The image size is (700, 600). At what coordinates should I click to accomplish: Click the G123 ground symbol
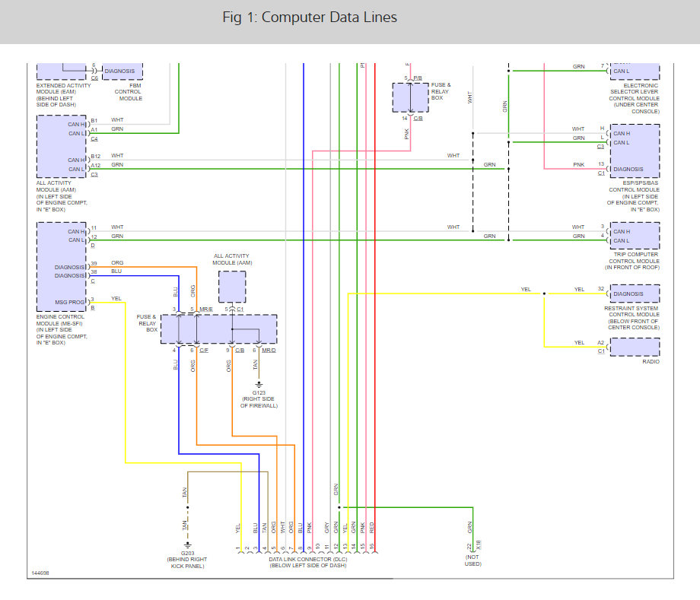point(259,384)
